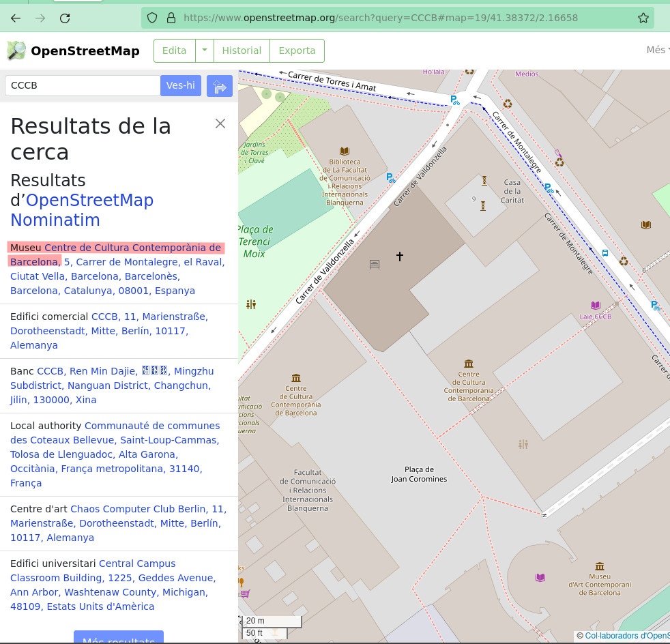This screenshot has height=644, width=670.
Task: Click the Plaça de Joan Coromines label
Action: click(419, 474)
